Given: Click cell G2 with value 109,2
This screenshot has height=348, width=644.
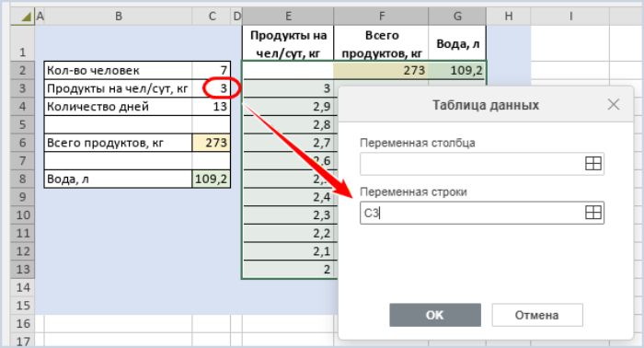Looking at the screenshot, I should pos(457,70).
